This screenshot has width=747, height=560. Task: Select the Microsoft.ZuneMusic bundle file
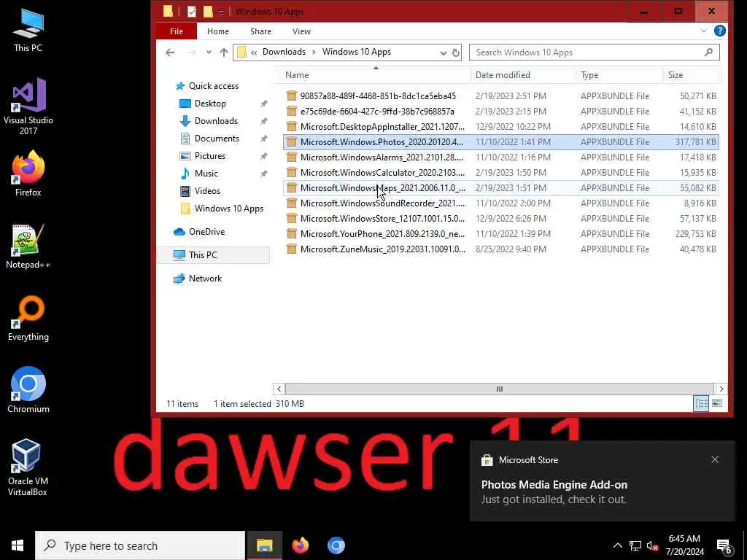tap(500, 249)
